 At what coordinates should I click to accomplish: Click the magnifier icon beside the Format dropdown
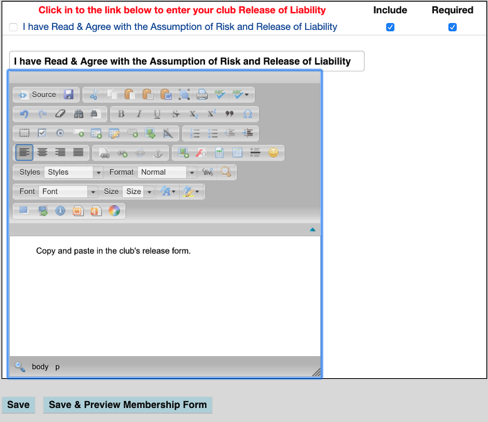[x=226, y=172]
